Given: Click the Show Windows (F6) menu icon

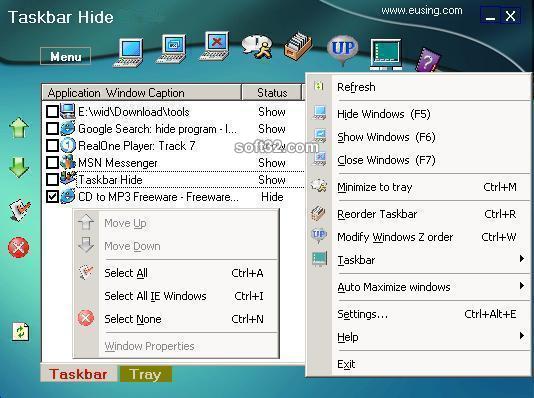Looking at the screenshot, I should (319, 136).
